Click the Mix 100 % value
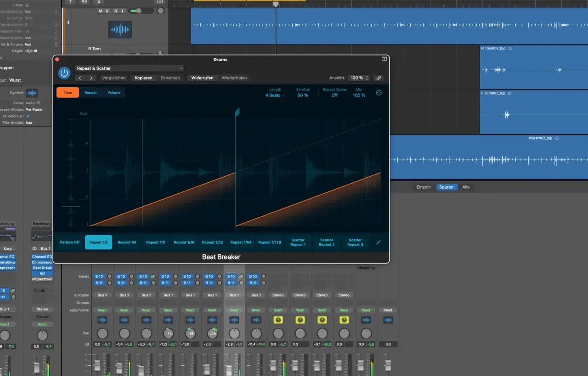The width and height of the screenshot is (588, 376). tap(359, 95)
